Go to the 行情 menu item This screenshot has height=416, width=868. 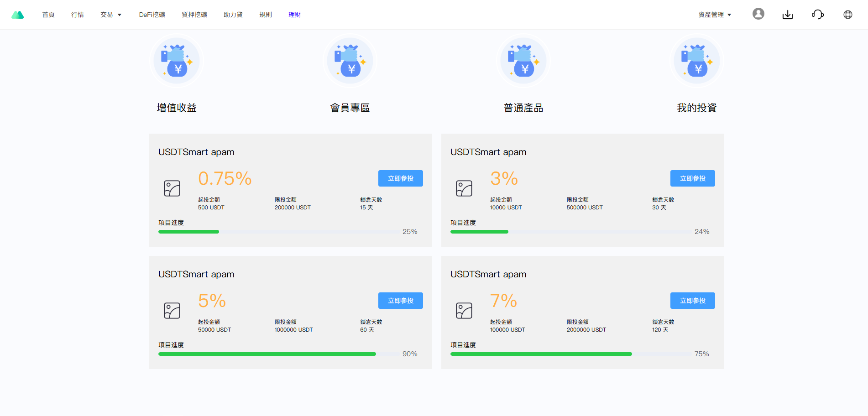78,15
